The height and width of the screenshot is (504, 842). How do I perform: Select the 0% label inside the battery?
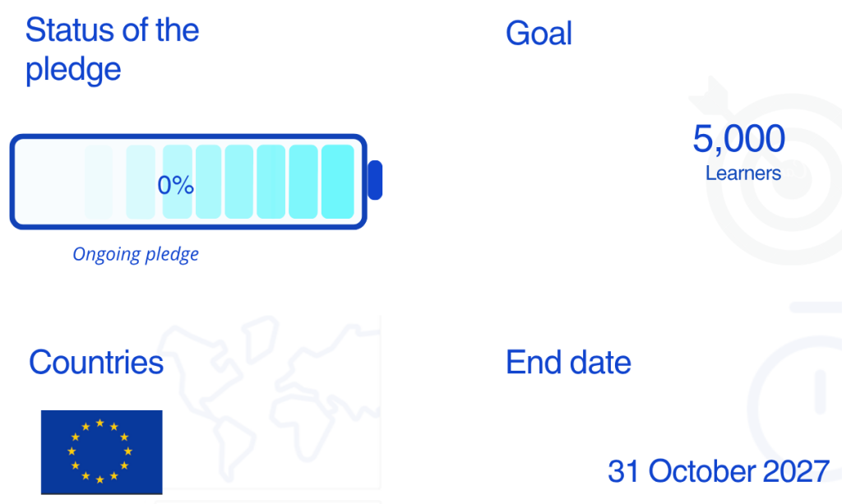175,185
